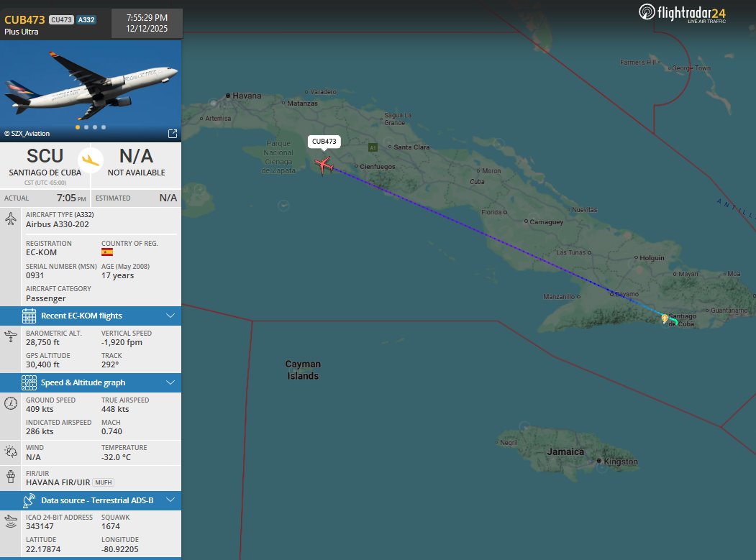
Task: Click the SCU origin airport code
Action: (45, 156)
